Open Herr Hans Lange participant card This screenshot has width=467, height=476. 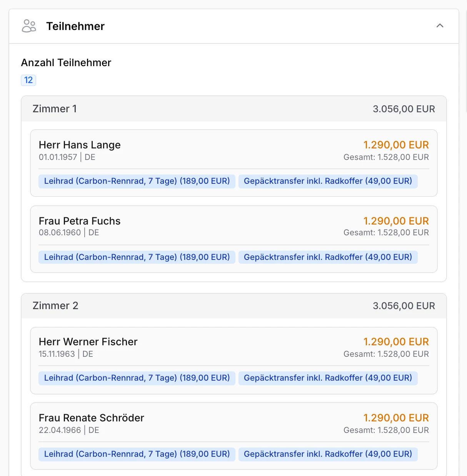coord(234,163)
